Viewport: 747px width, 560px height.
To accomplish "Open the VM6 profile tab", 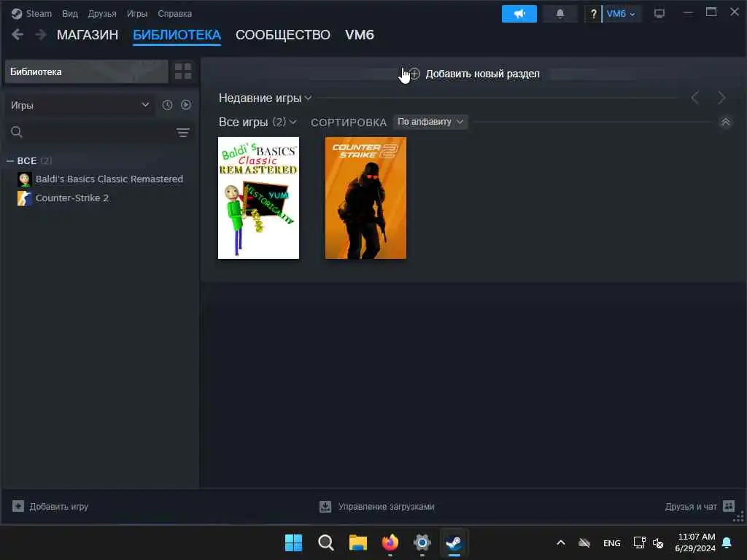I will tap(359, 35).
